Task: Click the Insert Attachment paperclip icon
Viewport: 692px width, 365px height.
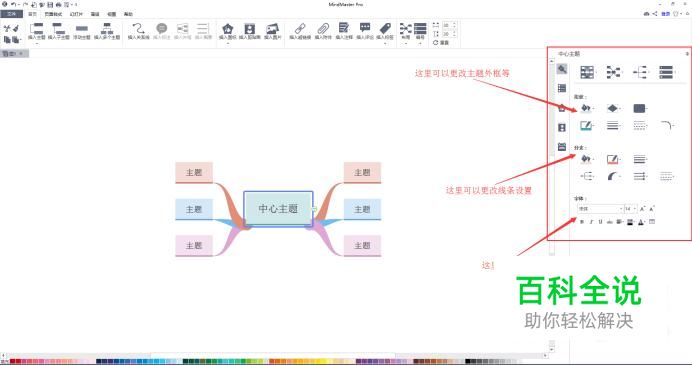Action: [323, 29]
